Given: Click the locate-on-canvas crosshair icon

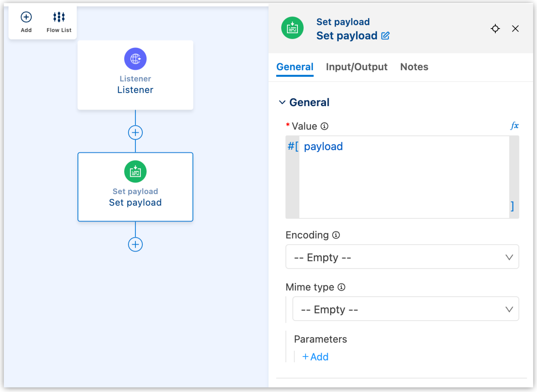Looking at the screenshot, I should [495, 29].
